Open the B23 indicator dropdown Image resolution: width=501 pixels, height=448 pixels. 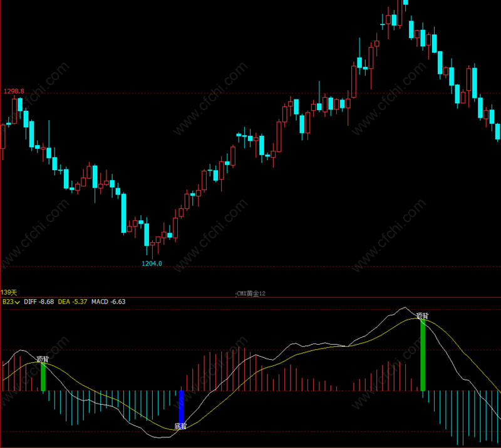tap(11, 302)
